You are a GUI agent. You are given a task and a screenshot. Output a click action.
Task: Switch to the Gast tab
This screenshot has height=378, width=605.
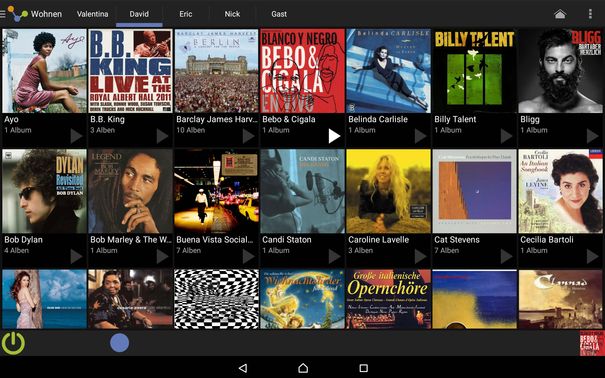pyautogui.click(x=279, y=14)
